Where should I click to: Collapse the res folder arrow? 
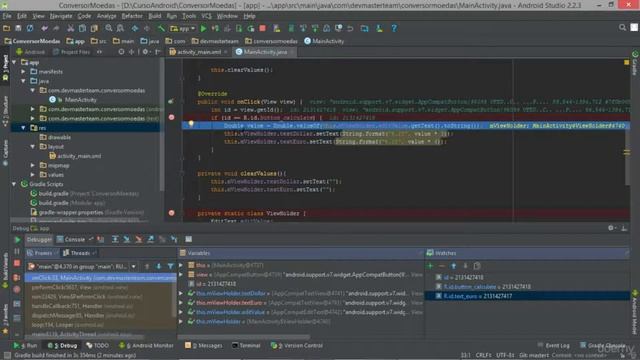[x=23, y=128]
